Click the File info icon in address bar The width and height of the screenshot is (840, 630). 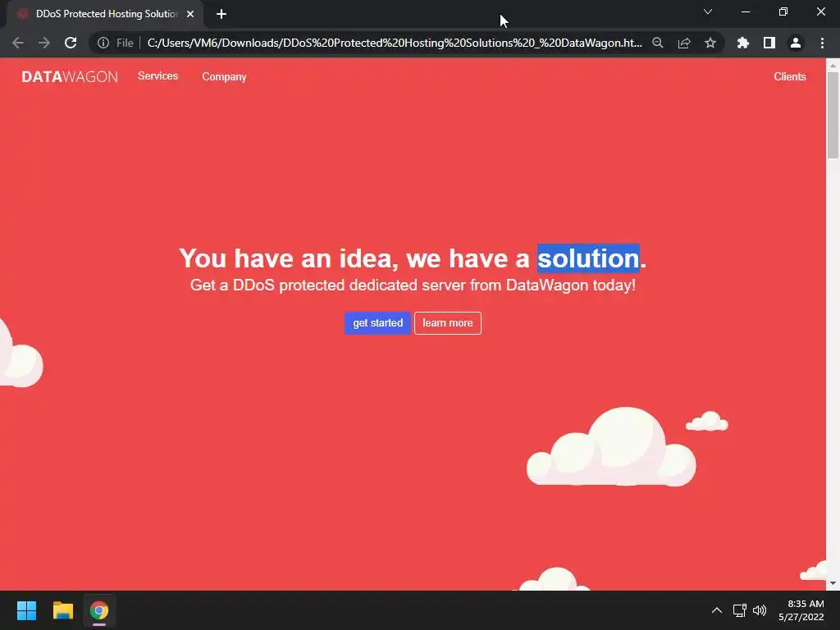coord(103,43)
